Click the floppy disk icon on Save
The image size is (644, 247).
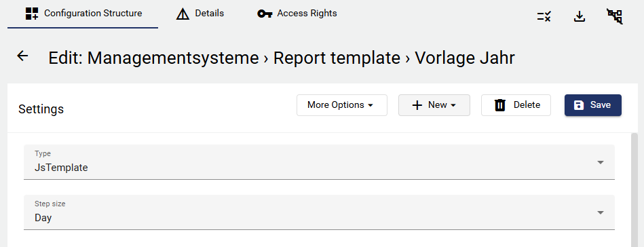(579, 105)
